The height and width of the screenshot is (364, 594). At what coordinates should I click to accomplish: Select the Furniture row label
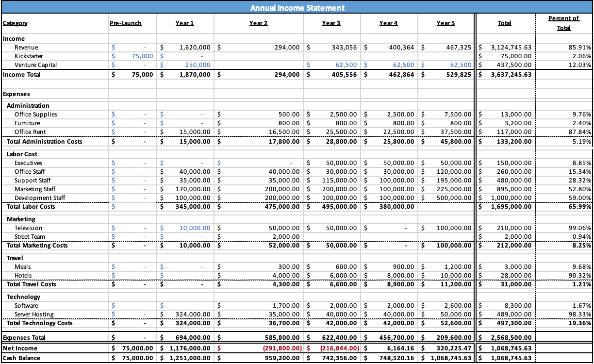click(27, 123)
